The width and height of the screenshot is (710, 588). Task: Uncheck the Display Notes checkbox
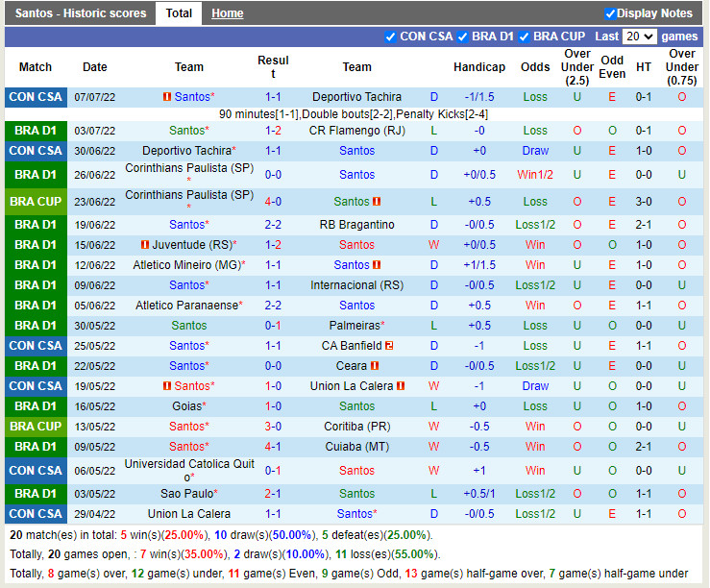[610, 13]
